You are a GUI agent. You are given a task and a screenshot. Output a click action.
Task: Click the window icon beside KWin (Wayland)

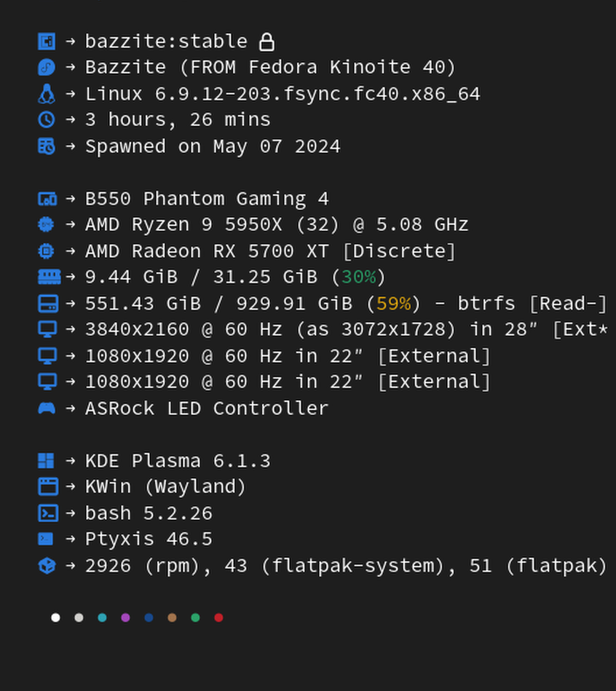coord(47,487)
